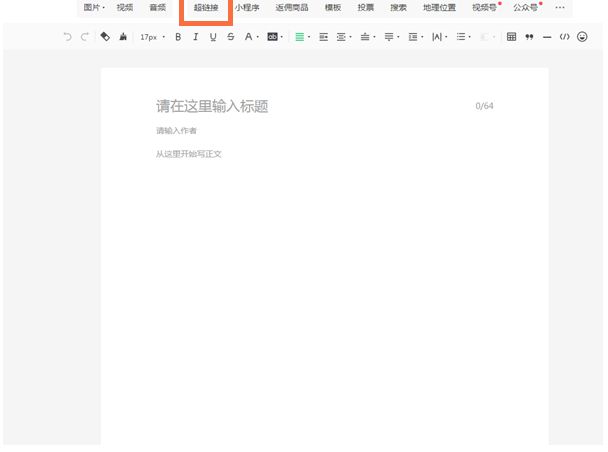Open the font color picker
This screenshot has height=452, width=608.
click(x=250, y=37)
